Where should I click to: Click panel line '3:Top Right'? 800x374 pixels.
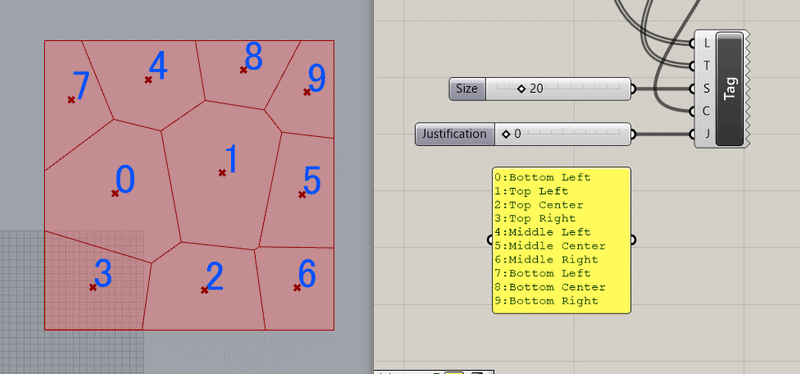[535, 218]
